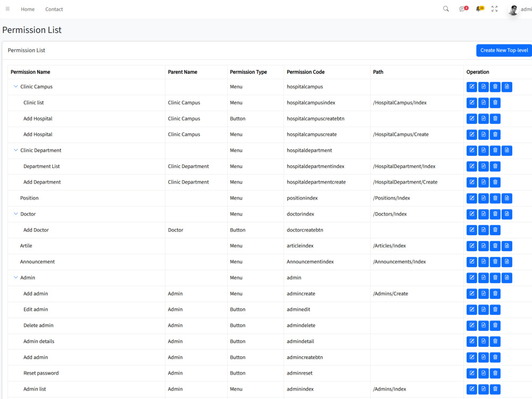
Task: Edit the Clinic list permission
Action: click(472, 103)
